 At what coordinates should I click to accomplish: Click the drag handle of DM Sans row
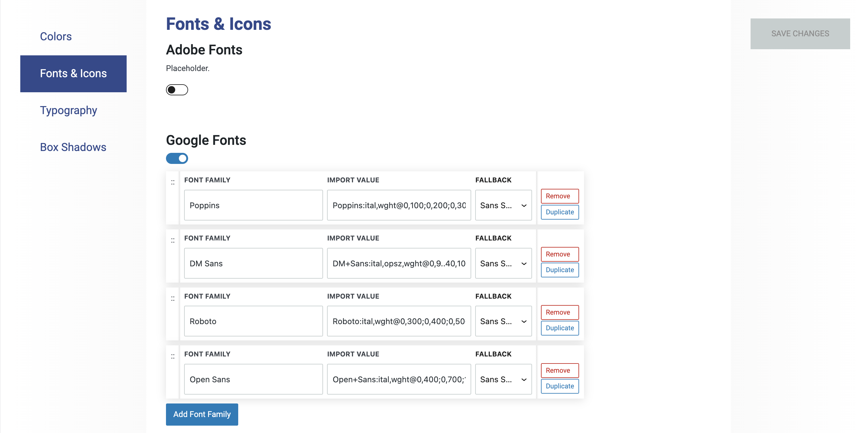click(x=173, y=240)
